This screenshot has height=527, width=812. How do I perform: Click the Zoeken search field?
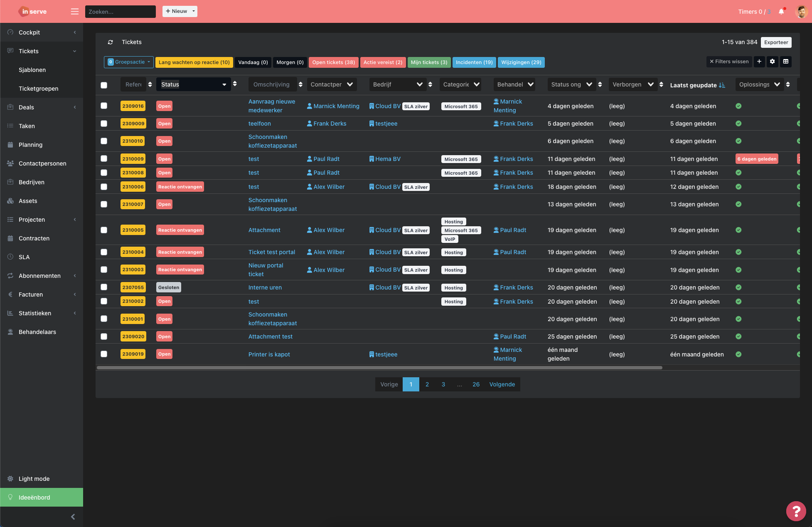click(120, 12)
